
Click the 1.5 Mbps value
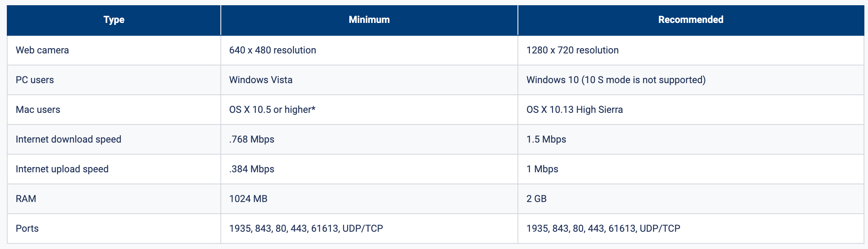pyautogui.click(x=546, y=139)
